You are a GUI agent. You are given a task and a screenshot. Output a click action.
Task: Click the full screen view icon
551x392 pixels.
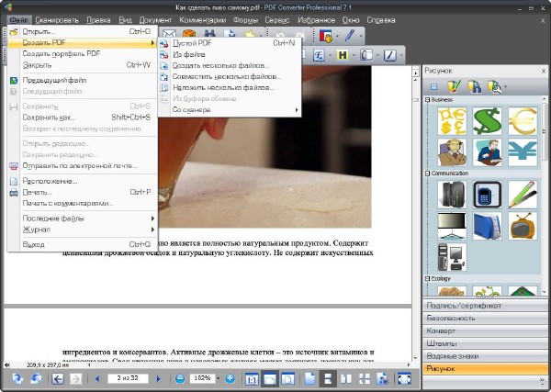tap(405, 378)
